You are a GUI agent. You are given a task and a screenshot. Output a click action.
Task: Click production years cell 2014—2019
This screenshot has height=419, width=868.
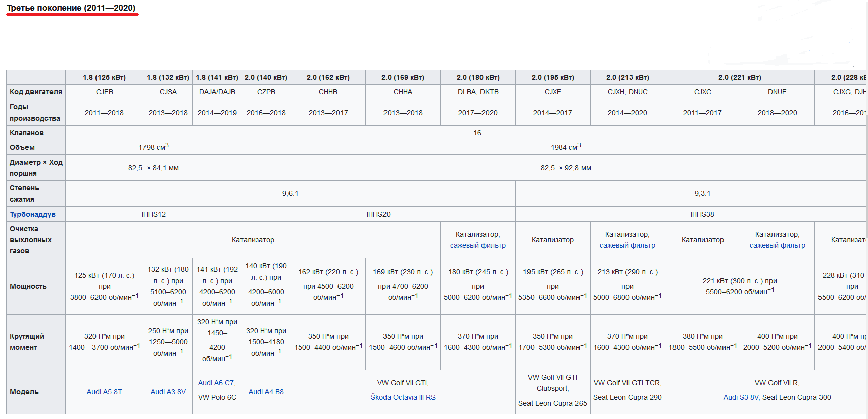click(217, 113)
